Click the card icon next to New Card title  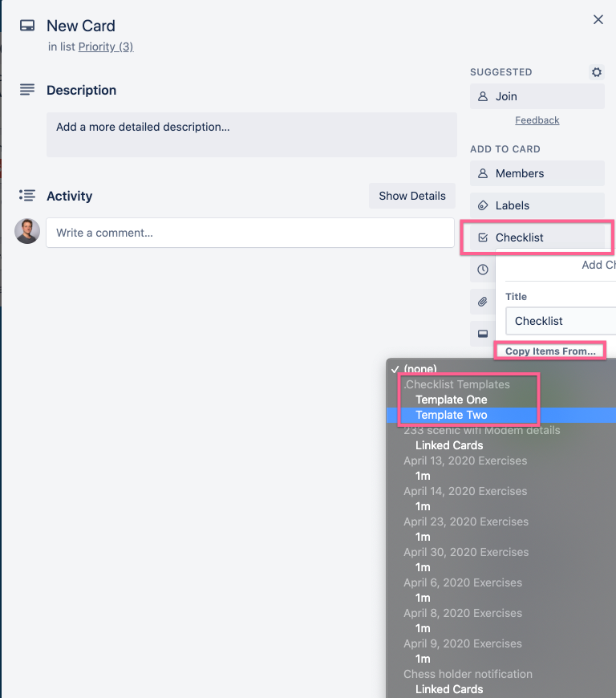(27, 26)
